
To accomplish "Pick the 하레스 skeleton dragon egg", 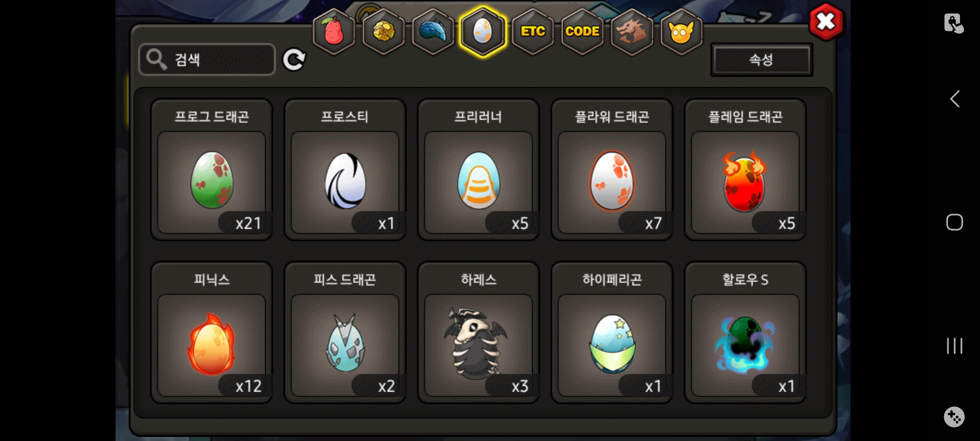I will click(478, 332).
